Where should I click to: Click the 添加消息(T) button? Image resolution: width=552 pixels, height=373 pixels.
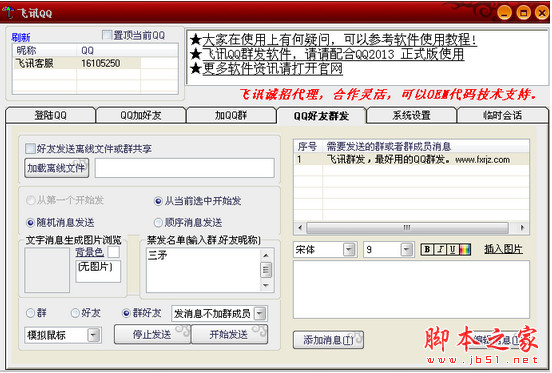pos(328,340)
